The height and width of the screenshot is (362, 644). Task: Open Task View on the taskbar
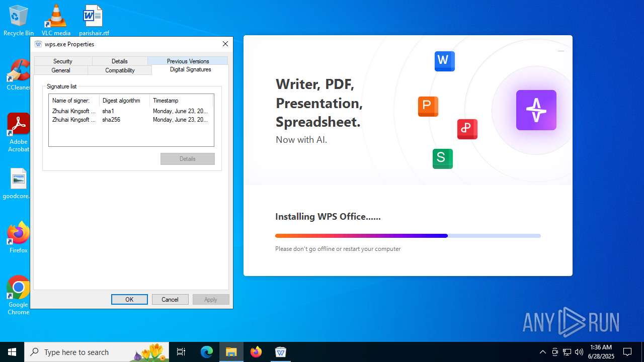181,352
